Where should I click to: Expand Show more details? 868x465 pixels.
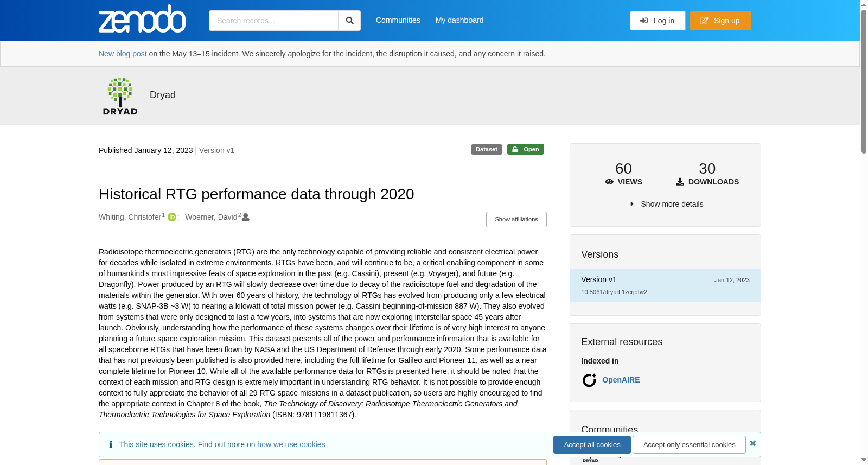[666, 204]
